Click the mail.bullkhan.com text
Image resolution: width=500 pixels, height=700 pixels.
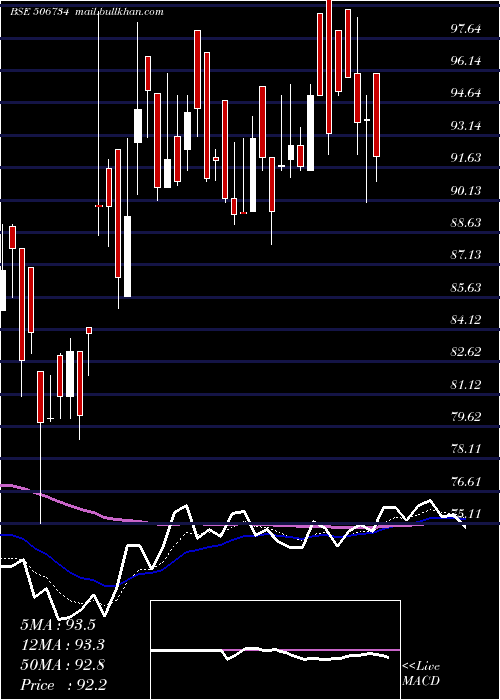[x=120, y=12]
